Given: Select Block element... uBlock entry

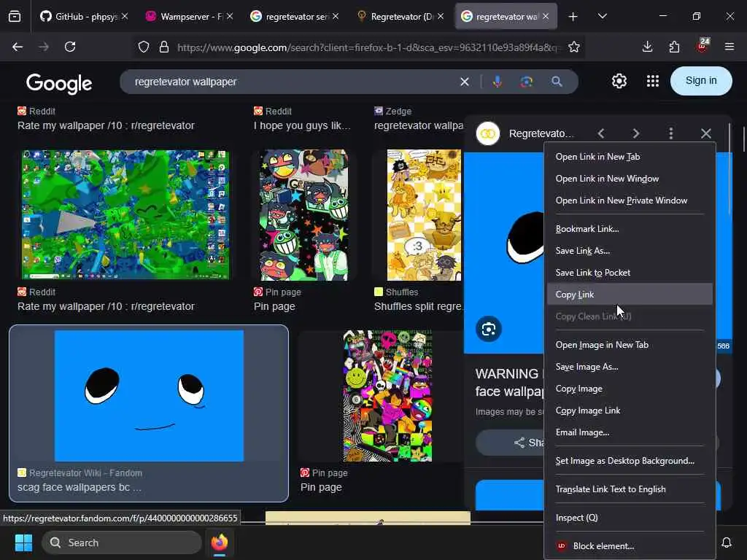Looking at the screenshot, I should pos(630,546).
